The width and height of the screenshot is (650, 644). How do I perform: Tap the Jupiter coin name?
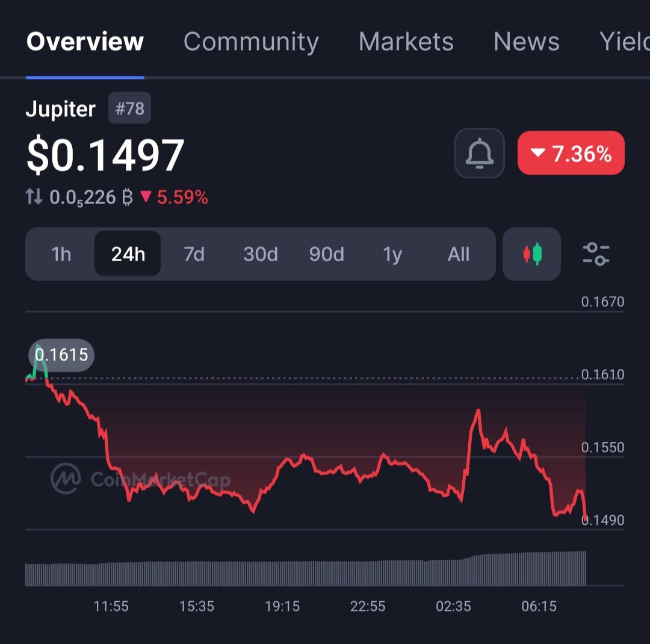coord(61,109)
